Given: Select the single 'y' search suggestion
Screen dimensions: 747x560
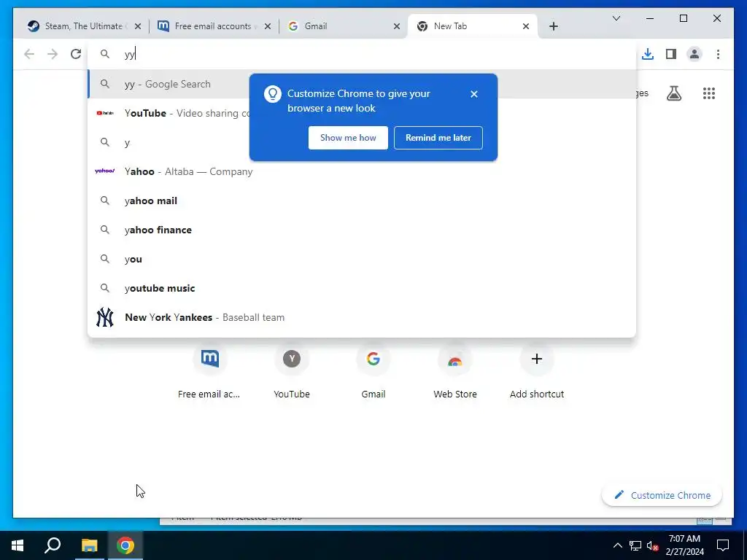Looking at the screenshot, I should click(x=362, y=142).
